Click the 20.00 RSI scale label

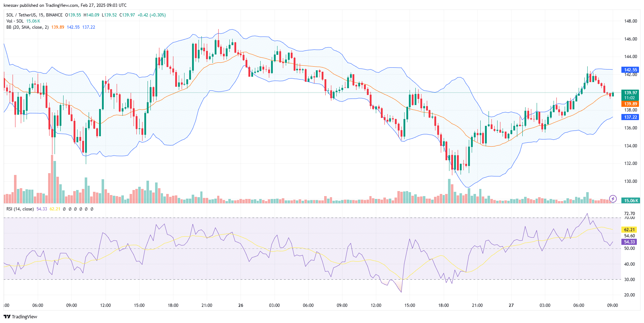[x=630, y=295]
